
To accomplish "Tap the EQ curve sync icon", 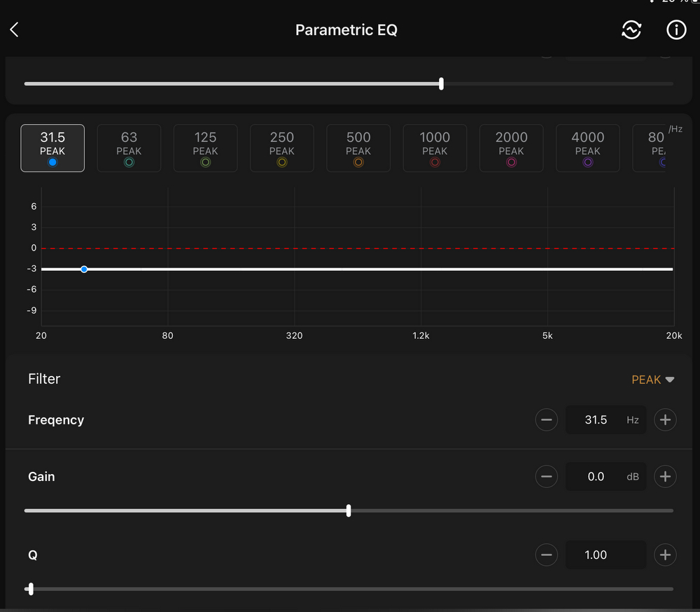I will (631, 29).
